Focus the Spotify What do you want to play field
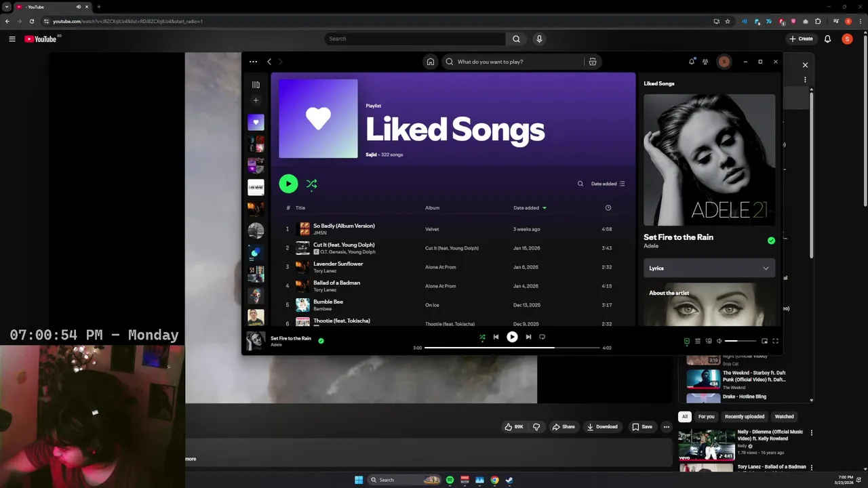 click(514, 62)
